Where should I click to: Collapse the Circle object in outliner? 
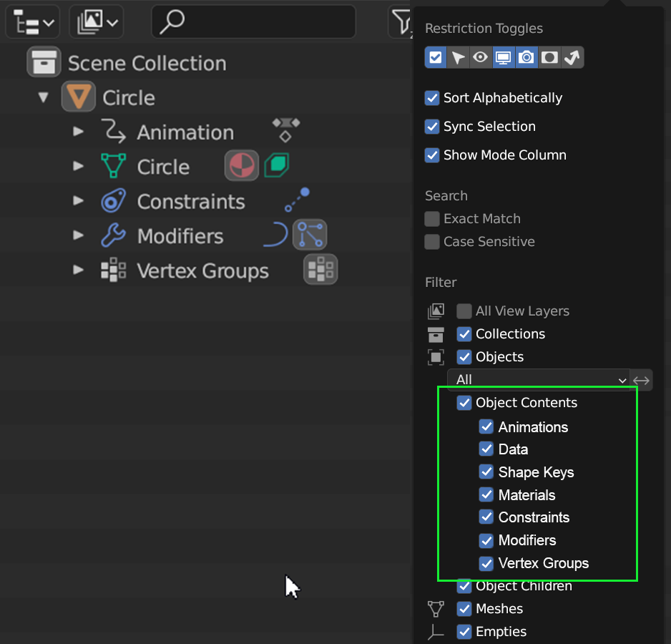point(43,97)
